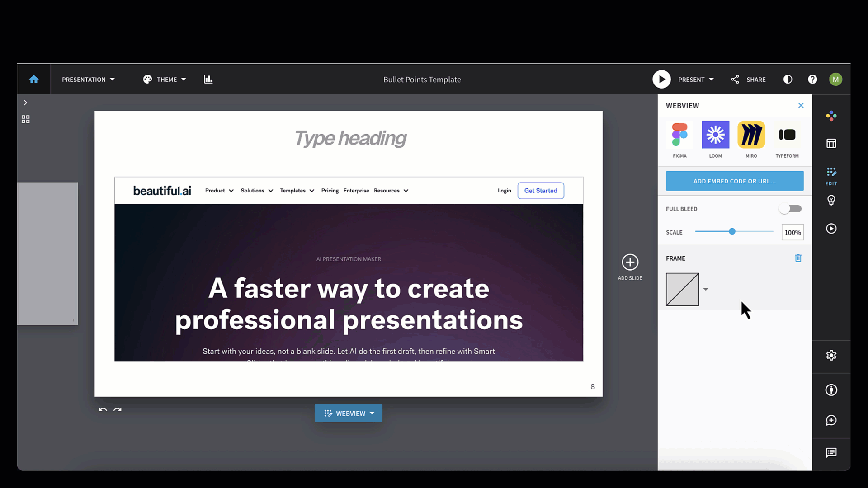Open the Presentation dropdown menu
The image size is (868, 488).
tap(88, 80)
